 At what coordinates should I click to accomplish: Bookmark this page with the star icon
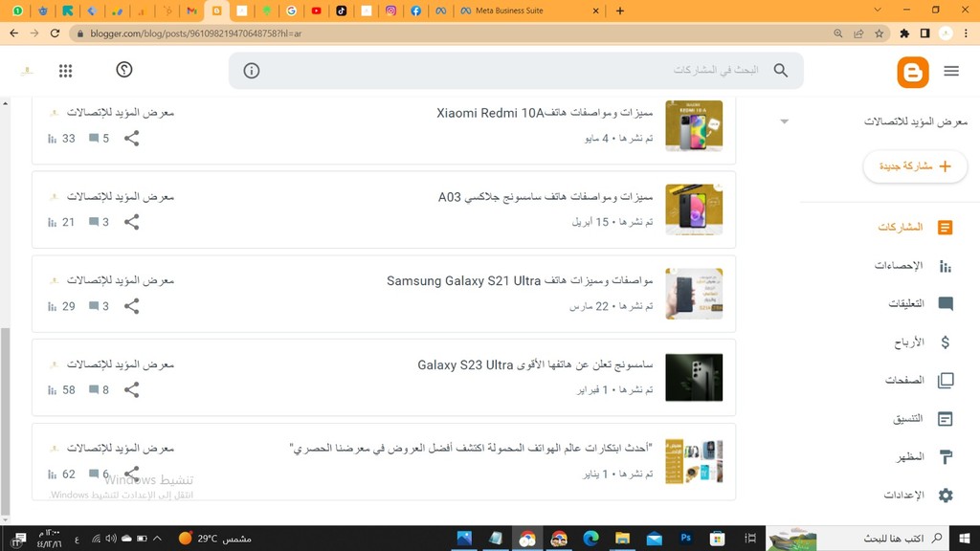[x=880, y=33]
